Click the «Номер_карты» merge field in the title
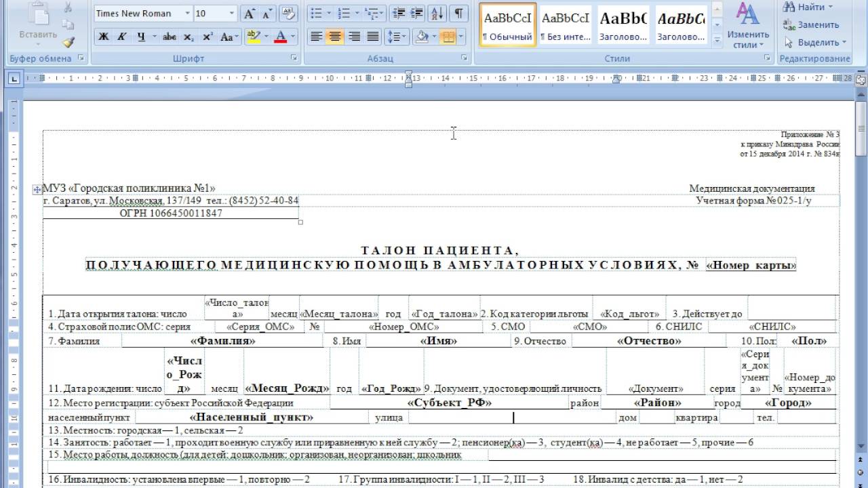This screenshot has height=488, width=868. [751, 265]
